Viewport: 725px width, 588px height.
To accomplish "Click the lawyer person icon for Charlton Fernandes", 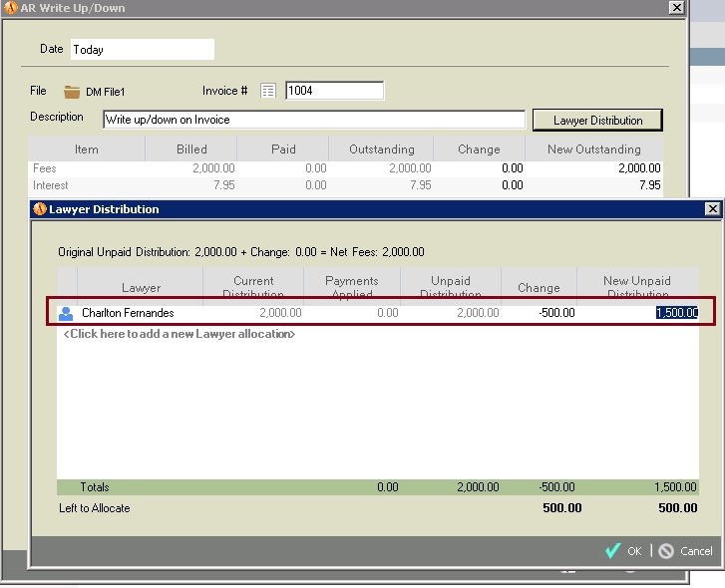I will (66, 313).
